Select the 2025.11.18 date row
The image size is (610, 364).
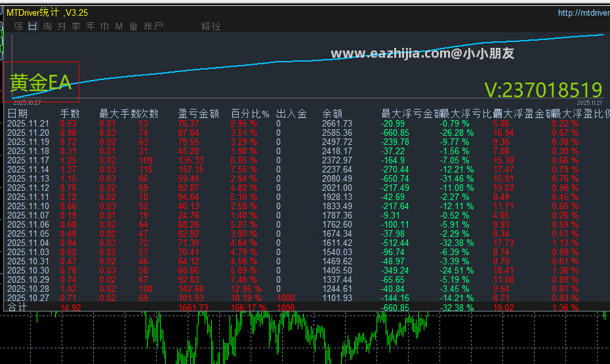[x=28, y=152]
